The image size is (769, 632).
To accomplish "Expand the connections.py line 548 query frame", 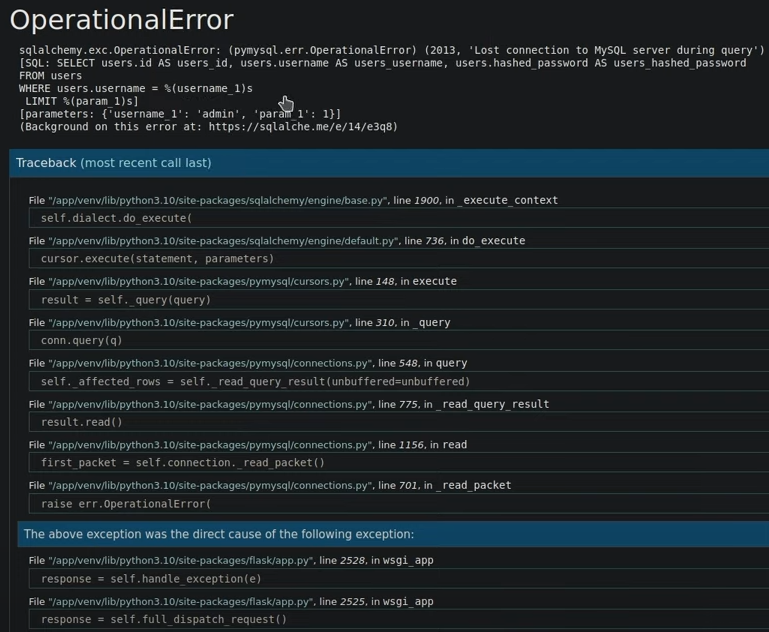I will coord(247,363).
